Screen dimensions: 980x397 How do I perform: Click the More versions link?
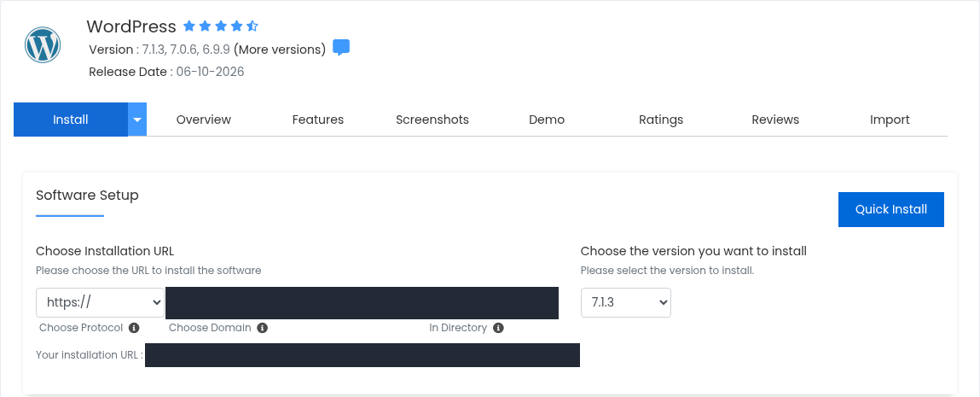click(x=280, y=50)
